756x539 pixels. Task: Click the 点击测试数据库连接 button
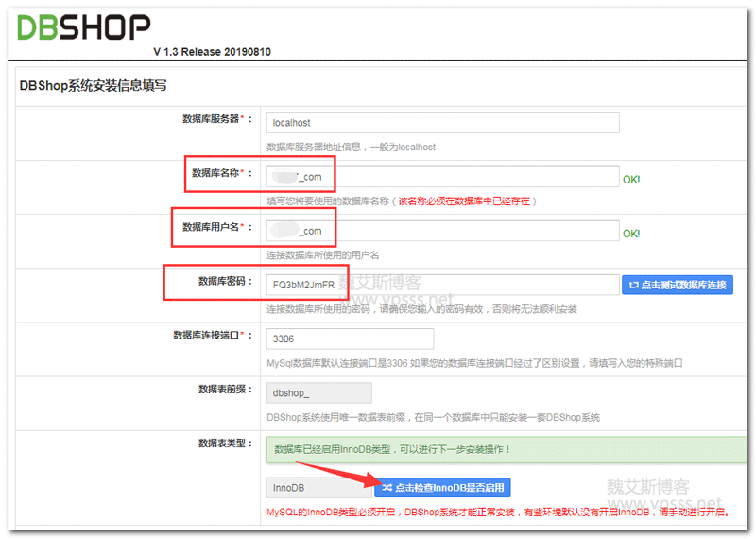[678, 284]
